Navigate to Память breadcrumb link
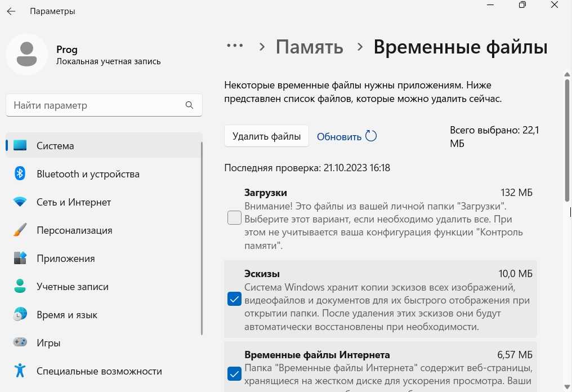The width and height of the screenshot is (572, 392). (309, 47)
